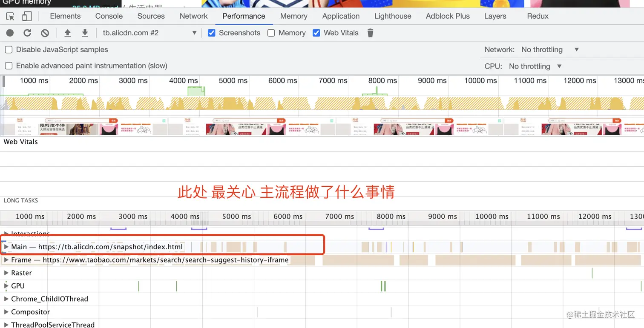Select the Performance tab
This screenshot has height=328, width=644.
coord(244,16)
